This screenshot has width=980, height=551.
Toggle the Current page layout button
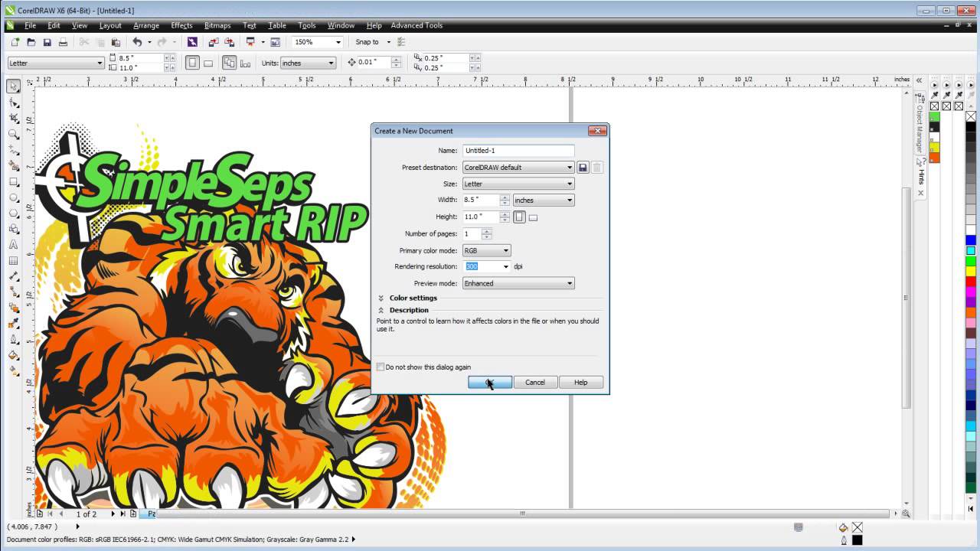244,63
